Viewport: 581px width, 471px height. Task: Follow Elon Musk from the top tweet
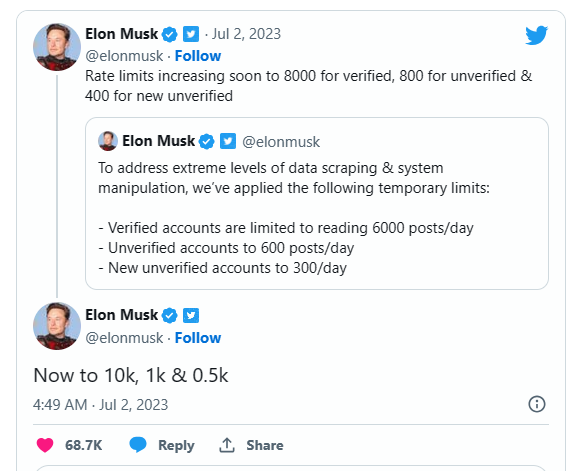pyautogui.click(x=198, y=56)
